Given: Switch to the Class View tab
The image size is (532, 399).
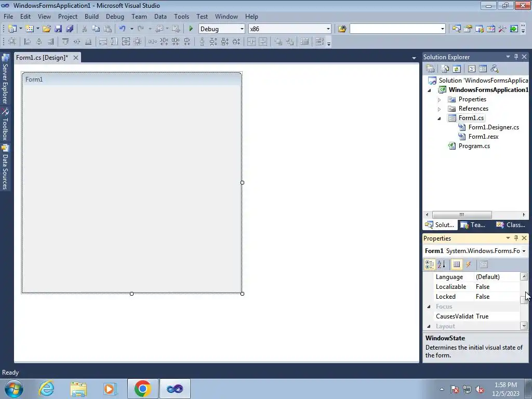Looking at the screenshot, I should click(x=511, y=224).
